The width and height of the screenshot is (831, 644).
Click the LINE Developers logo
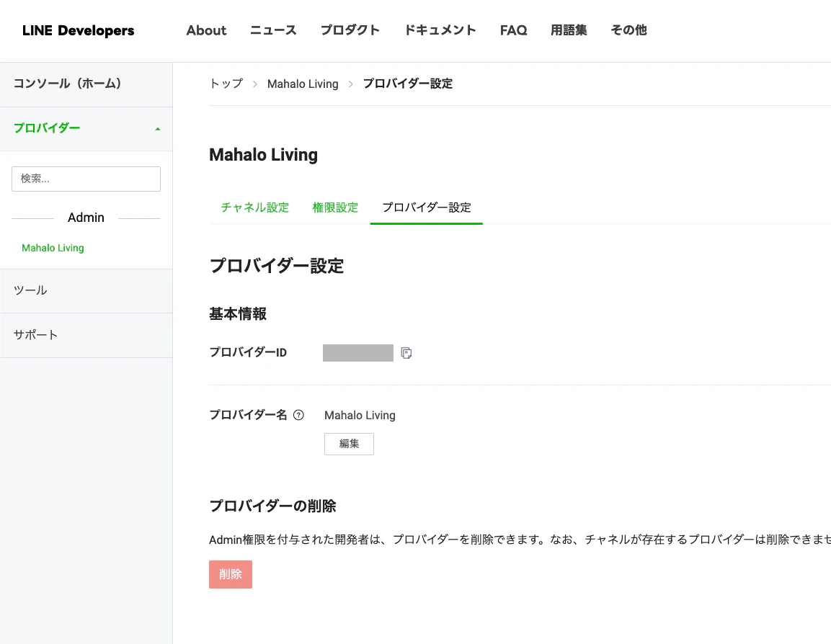coord(79,30)
